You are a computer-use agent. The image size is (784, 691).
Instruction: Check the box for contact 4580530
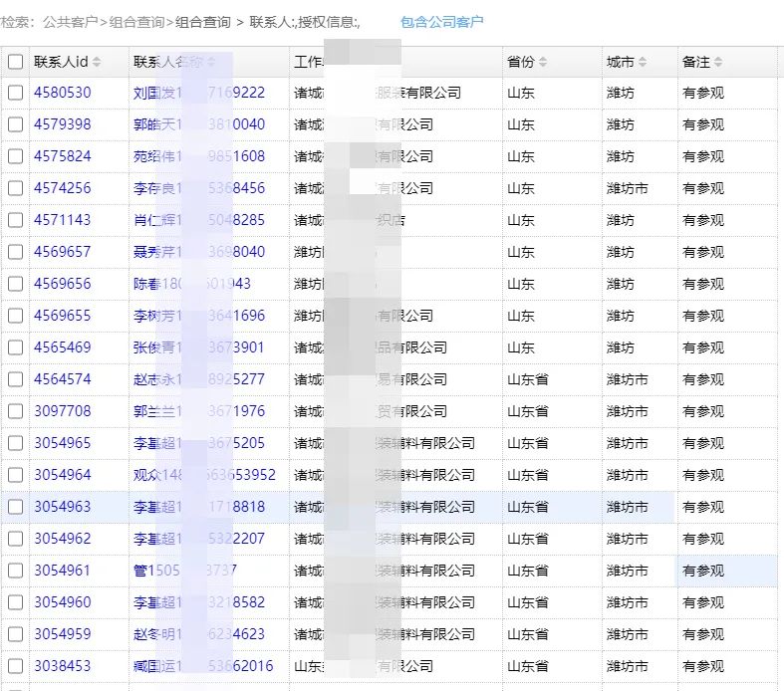point(15,93)
